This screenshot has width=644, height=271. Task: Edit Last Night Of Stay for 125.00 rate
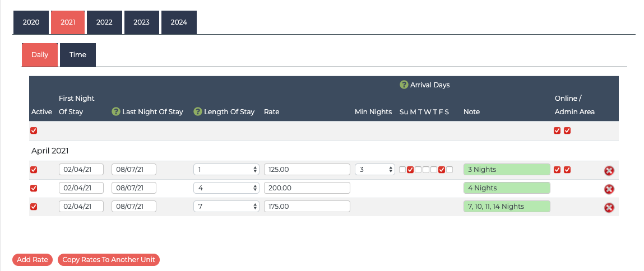tap(134, 170)
